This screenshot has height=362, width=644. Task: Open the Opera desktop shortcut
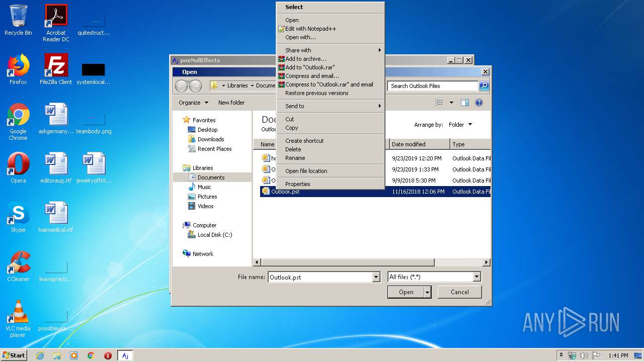click(x=18, y=168)
